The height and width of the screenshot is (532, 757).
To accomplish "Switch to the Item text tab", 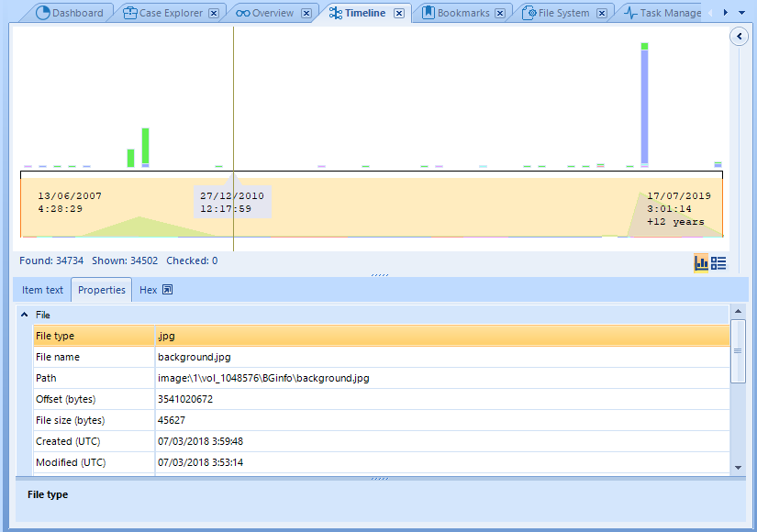I will pos(43,290).
